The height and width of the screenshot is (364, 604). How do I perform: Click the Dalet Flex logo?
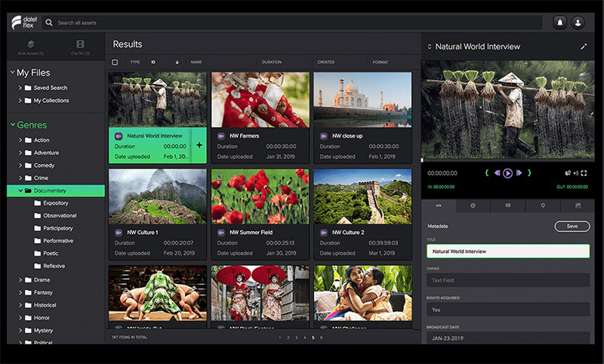coord(24,23)
